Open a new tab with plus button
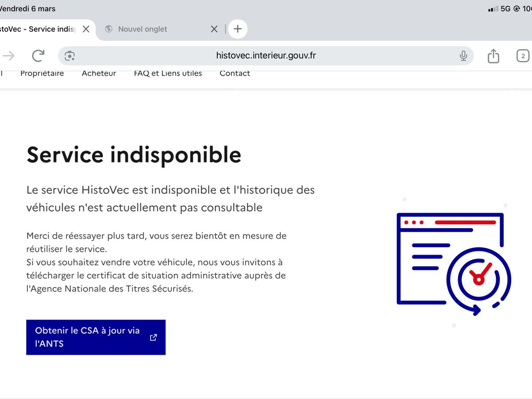 238,29
